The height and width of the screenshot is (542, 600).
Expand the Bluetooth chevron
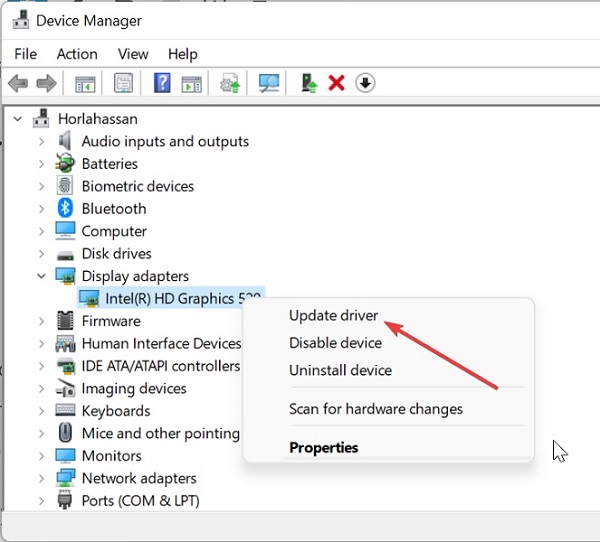coord(41,209)
